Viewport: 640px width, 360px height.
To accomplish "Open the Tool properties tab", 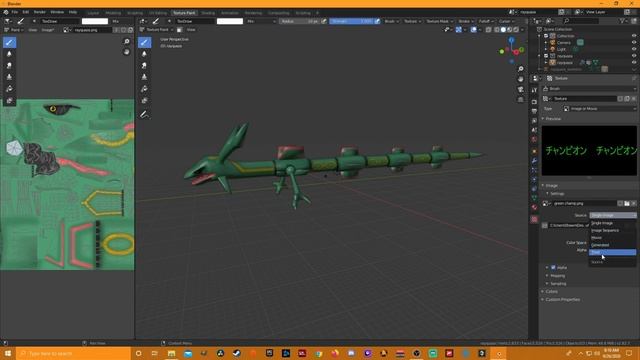I will pos(534,90).
